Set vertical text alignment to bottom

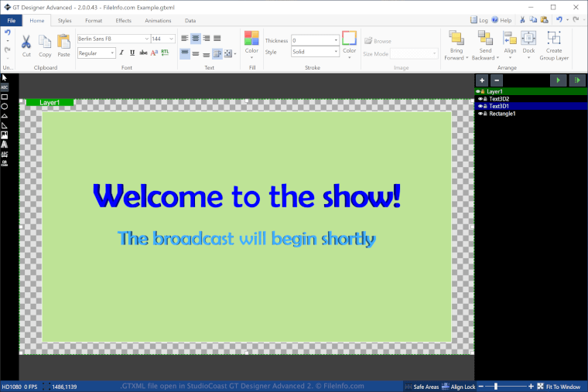click(x=207, y=54)
